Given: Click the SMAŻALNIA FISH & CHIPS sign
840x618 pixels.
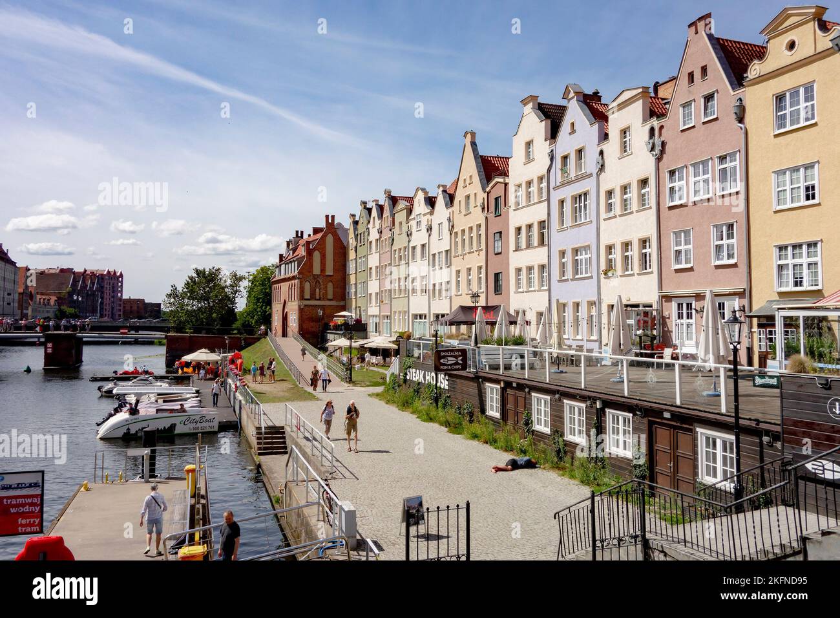Looking at the screenshot, I should point(450,360).
